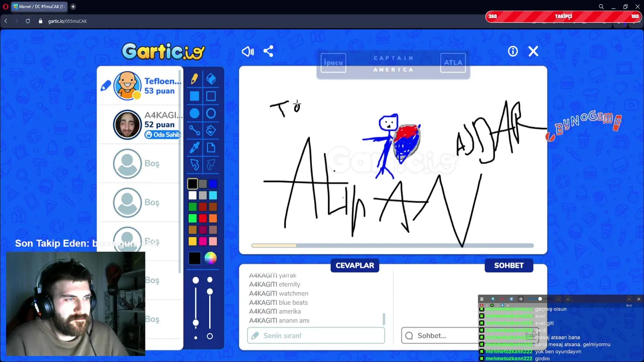Select the hot pink color swatch

click(x=203, y=241)
